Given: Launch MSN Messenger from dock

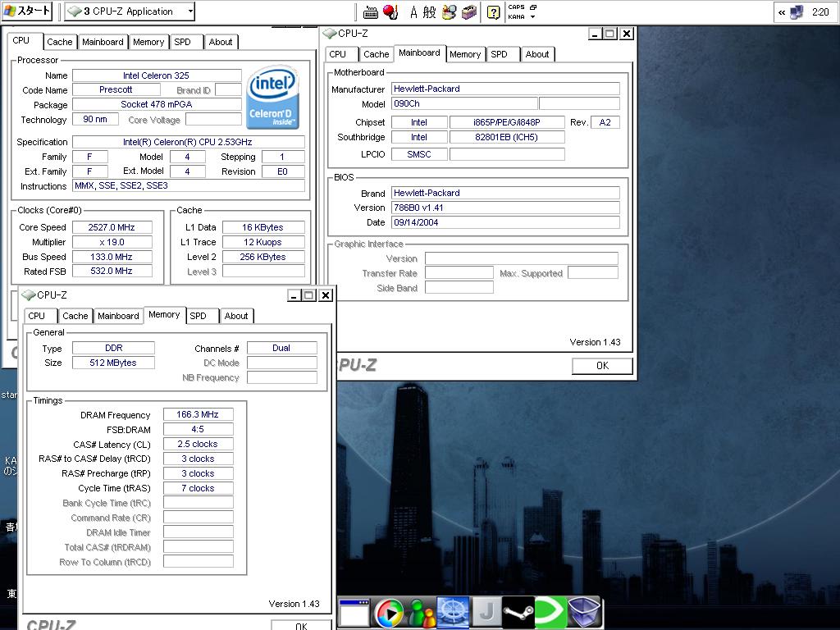Looking at the screenshot, I should coord(421,613).
